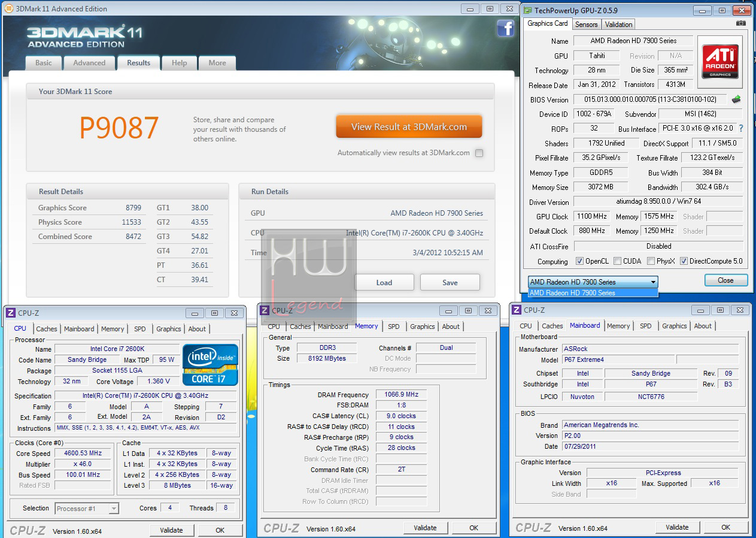
Task: Click the CPU-Z icon in Mainboard window title bar
Action: [516, 310]
